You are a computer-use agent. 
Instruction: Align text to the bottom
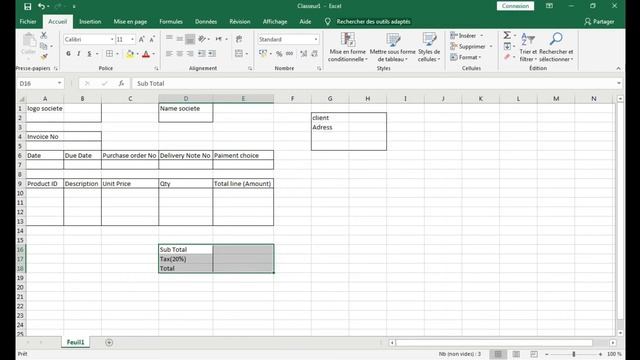[190, 39]
